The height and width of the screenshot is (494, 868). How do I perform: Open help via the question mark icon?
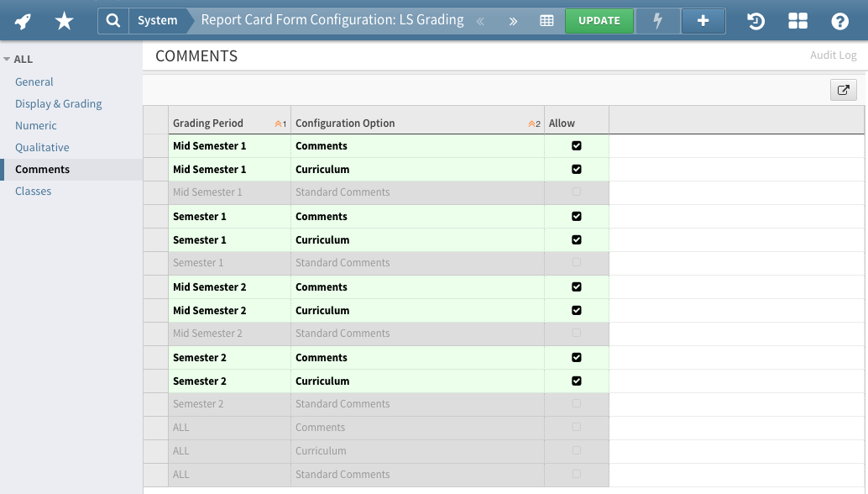pyautogui.click(x=840, y=20)
